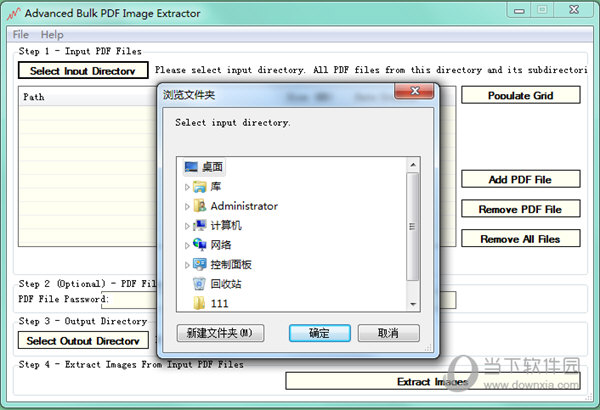Expand the 计算机 tree node
The width and height of the screenshot is (600, 410).
[x=187, y=226]
